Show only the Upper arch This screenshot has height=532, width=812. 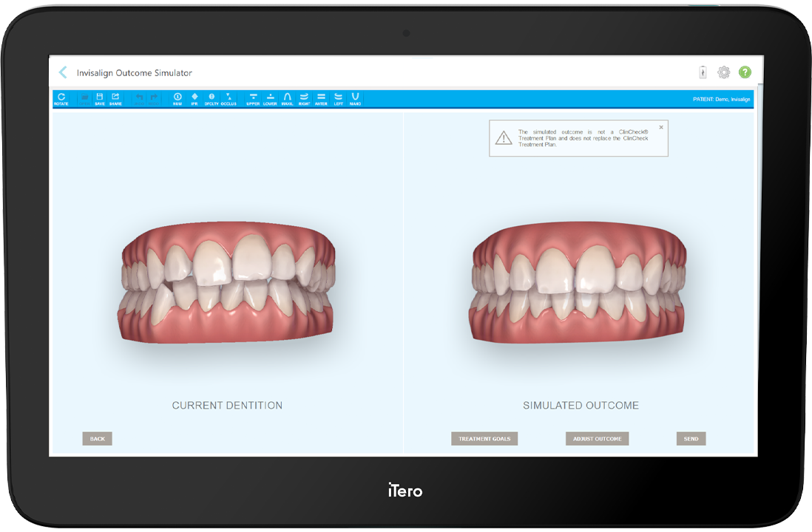[253, 99]
